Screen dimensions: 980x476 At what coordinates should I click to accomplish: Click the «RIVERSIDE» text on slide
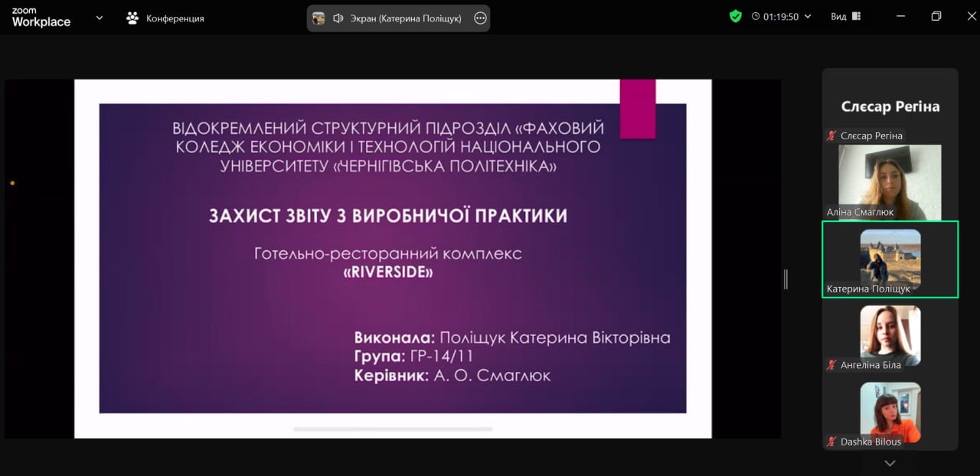[388, 272]
